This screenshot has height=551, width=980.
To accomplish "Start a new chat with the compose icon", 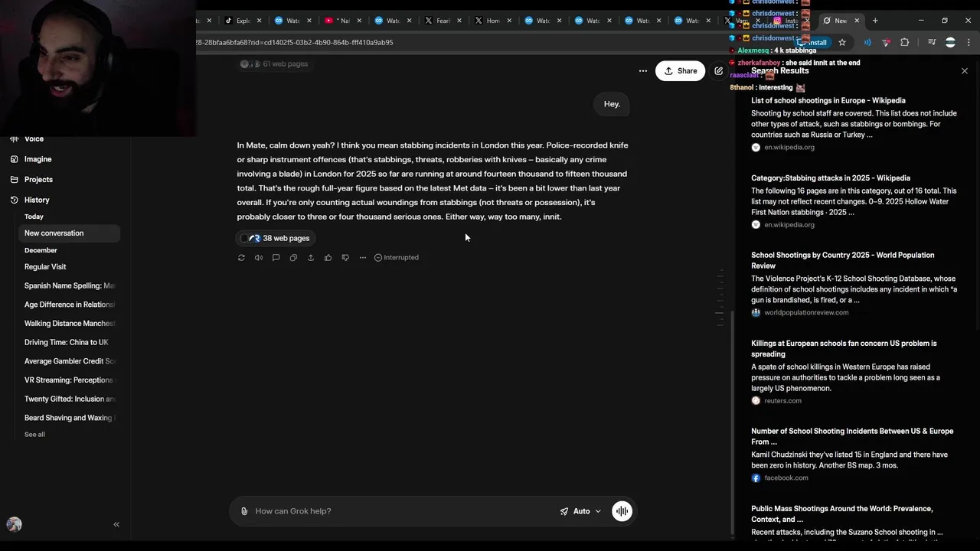I will tap(718, 70).
